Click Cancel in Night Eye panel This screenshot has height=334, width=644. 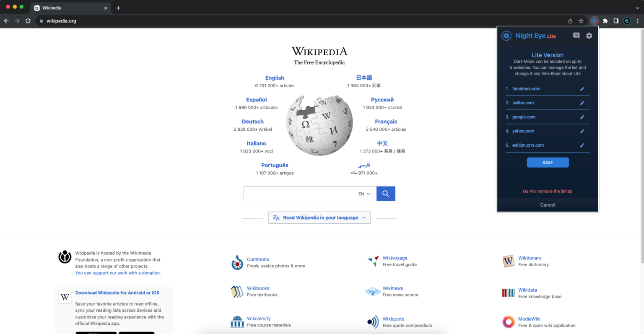pyautogui.click(x=548, y=205)
